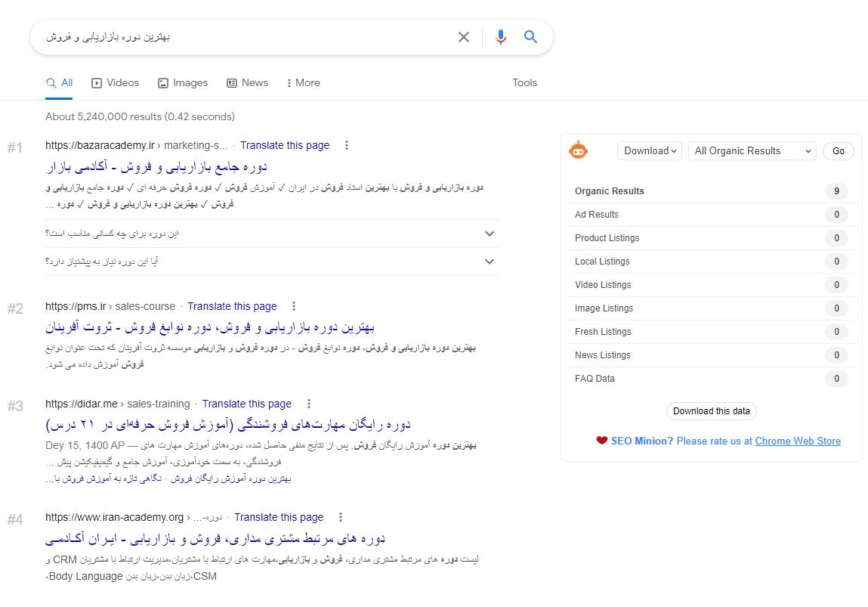Open three-dot menu for bazaracademy.ir result
The image size is (868, 607).
(x=347, y=145)
